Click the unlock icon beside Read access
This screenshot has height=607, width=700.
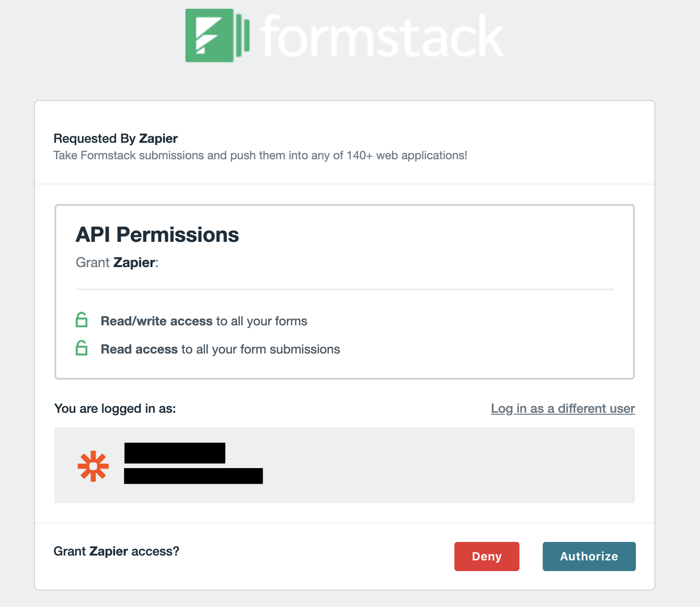(82, 348)
